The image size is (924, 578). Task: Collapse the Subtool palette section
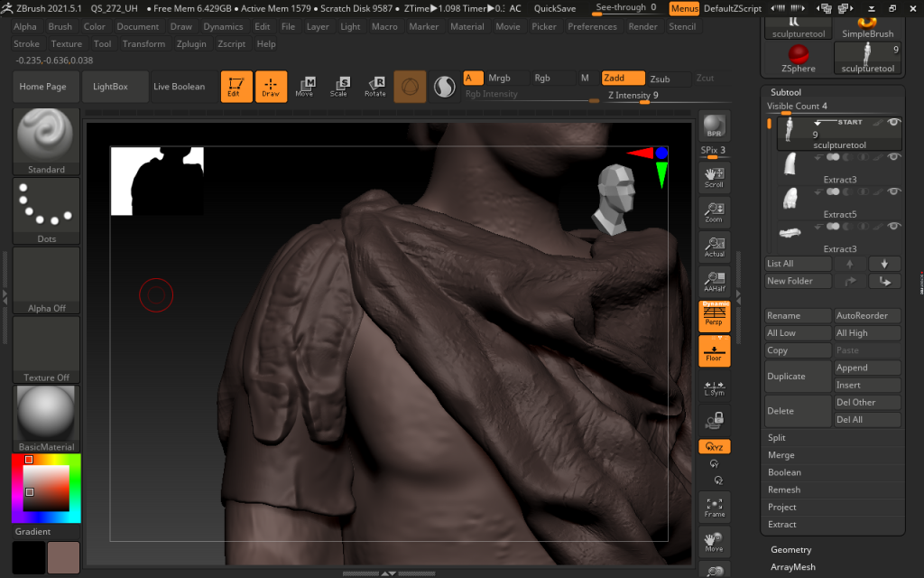786,92
